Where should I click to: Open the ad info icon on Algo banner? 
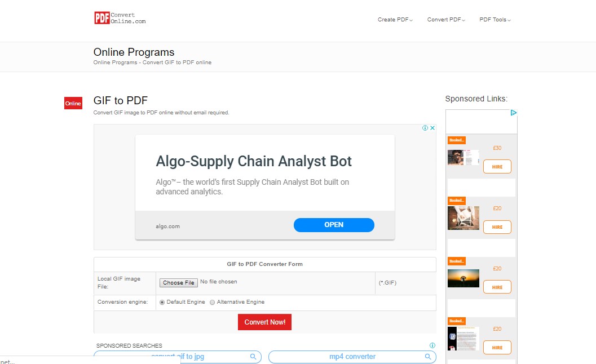tap(425, 128)
